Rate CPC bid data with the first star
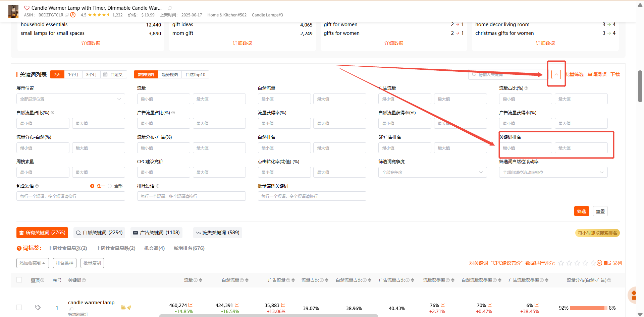This screenshot has width=644, height=317. (561, 263)
